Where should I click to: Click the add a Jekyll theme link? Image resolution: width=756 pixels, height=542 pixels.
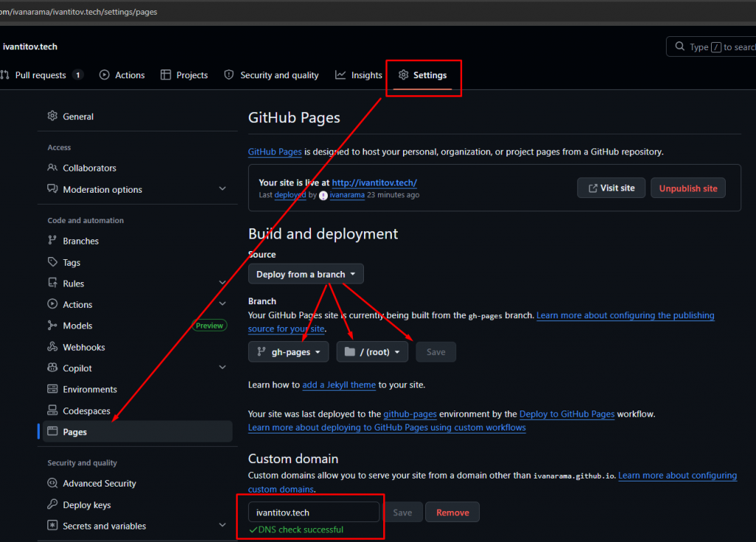click(x=339, y=385)
